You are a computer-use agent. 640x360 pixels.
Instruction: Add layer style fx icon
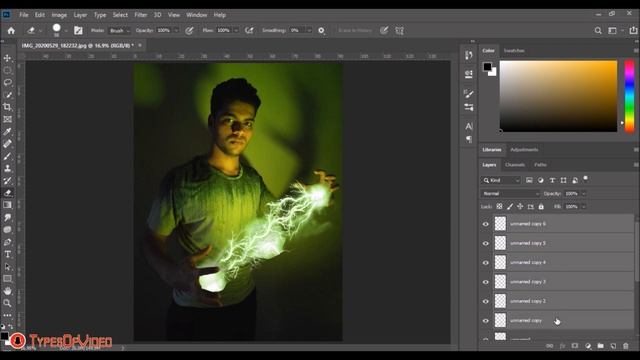click(x=562, y=346)
